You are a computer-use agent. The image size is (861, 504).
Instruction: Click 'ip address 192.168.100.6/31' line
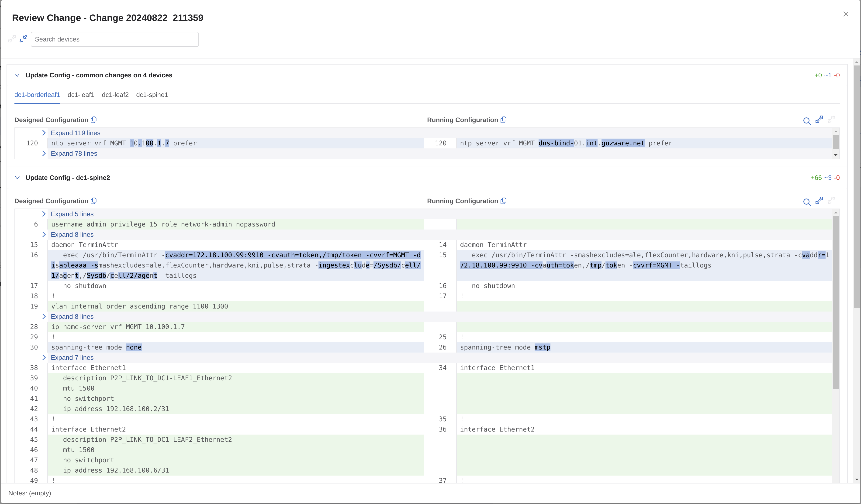pos(235,470)
